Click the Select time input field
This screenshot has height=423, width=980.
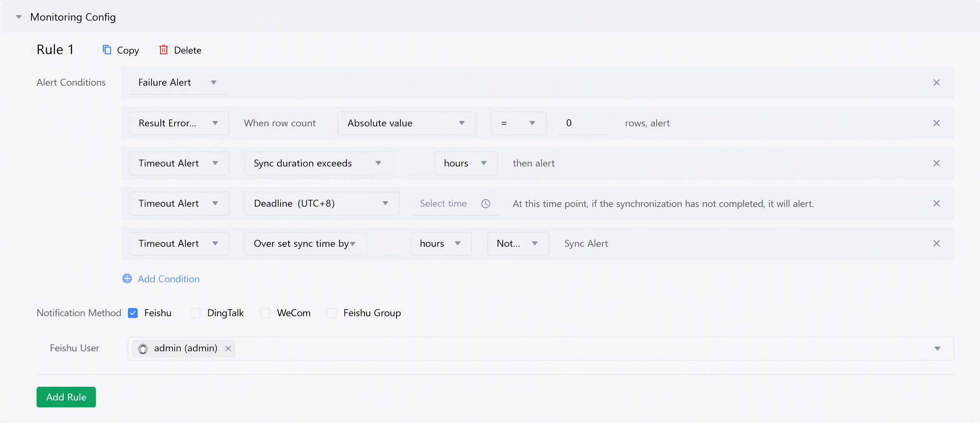pyautogui.click(x=456, y=203)
